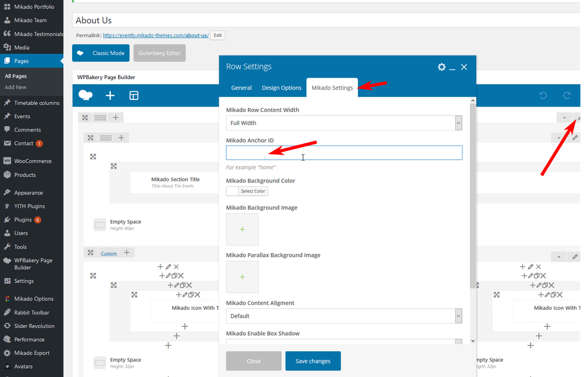Click the Custom row layout link

(108, 254)
